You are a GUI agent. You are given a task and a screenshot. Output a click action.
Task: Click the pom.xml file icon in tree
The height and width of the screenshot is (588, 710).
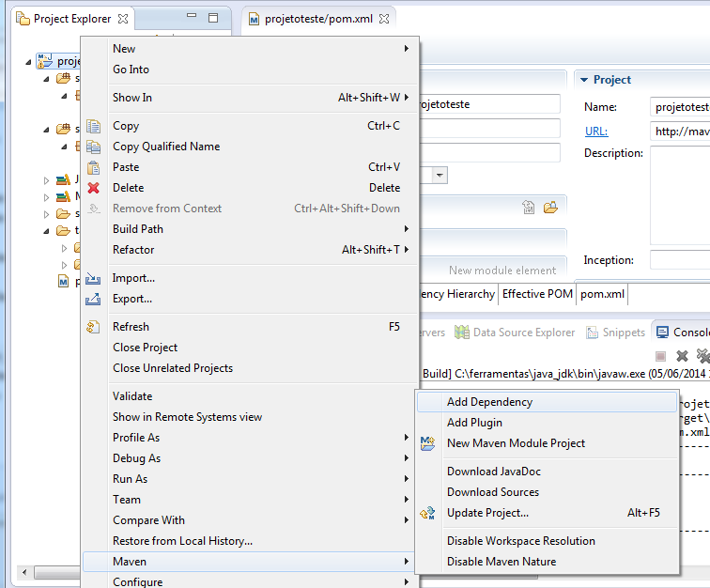[x=64, y=281]
